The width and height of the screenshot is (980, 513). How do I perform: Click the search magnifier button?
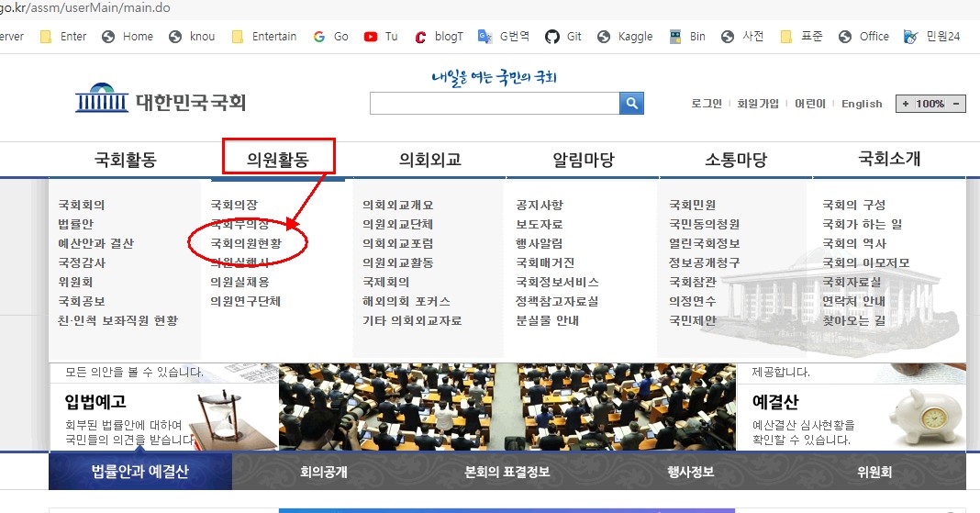point(631,103)
